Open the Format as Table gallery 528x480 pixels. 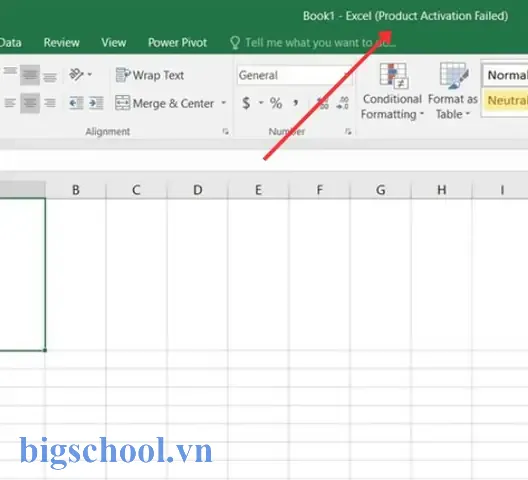[453, 91]
